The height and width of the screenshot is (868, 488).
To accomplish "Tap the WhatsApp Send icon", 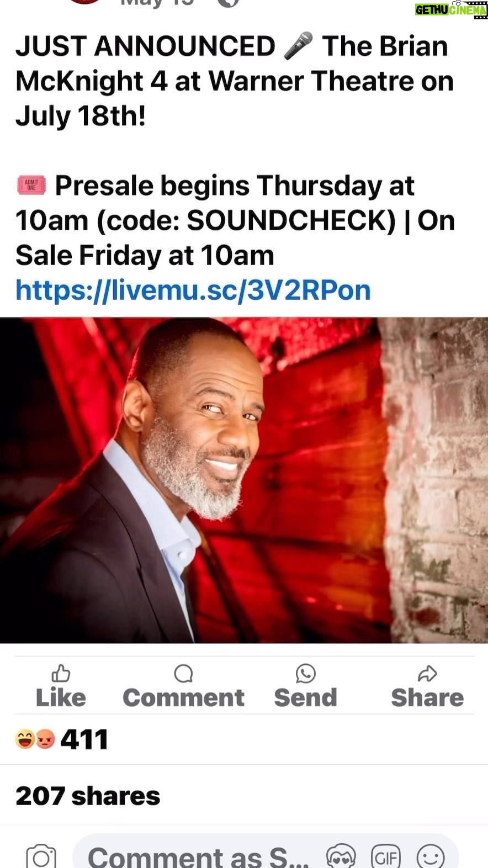I will click(305, 674).
